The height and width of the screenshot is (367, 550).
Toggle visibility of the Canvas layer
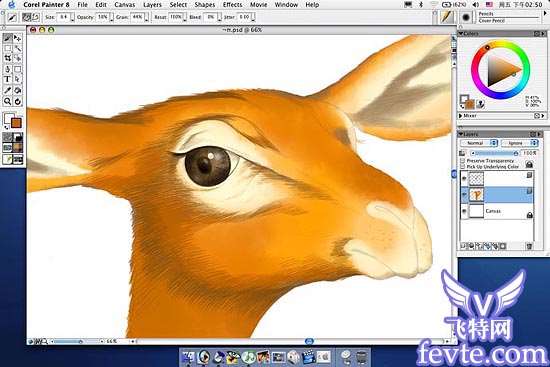[x=464, y=211]
